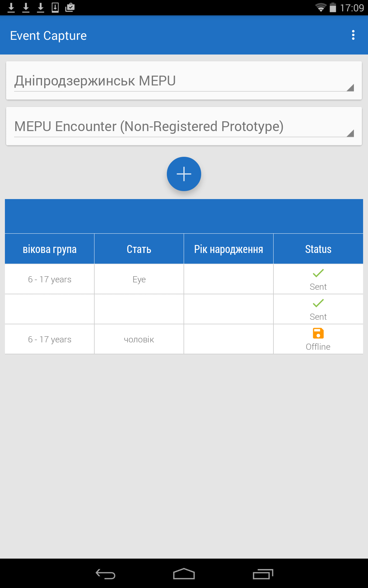This screenshot has height=588, width=368.
Task: Open the event row with Eye value
Action: pos(139,279)
